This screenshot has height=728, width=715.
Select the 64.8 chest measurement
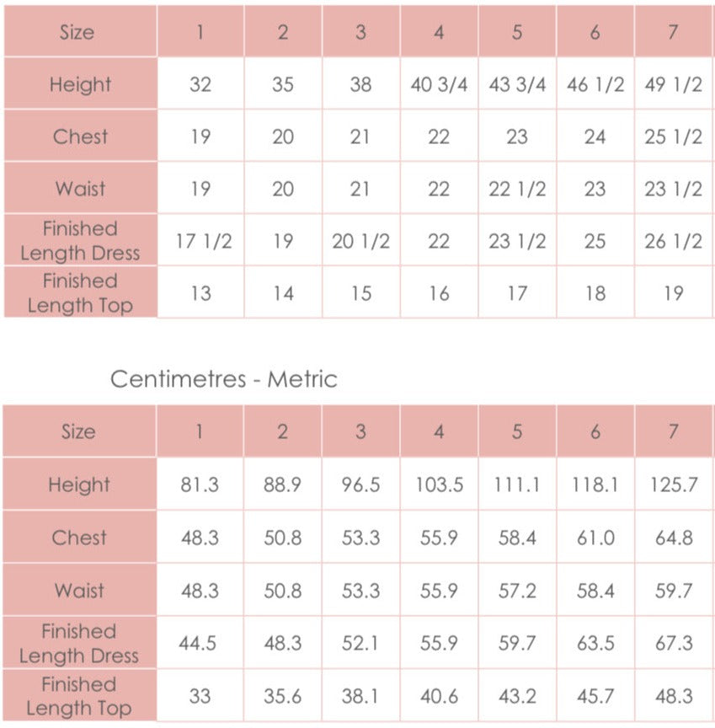[673, 538]
